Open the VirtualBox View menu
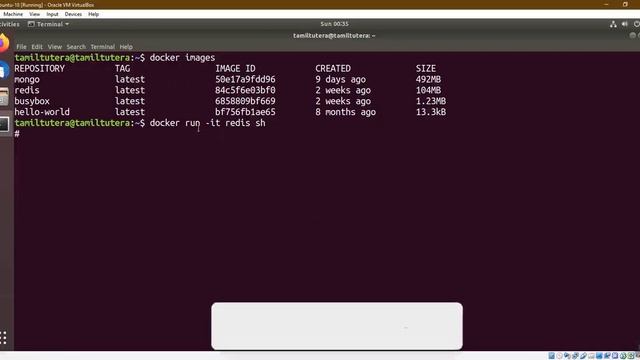This screenshot has width=640, height=360. tap(34, 14)
